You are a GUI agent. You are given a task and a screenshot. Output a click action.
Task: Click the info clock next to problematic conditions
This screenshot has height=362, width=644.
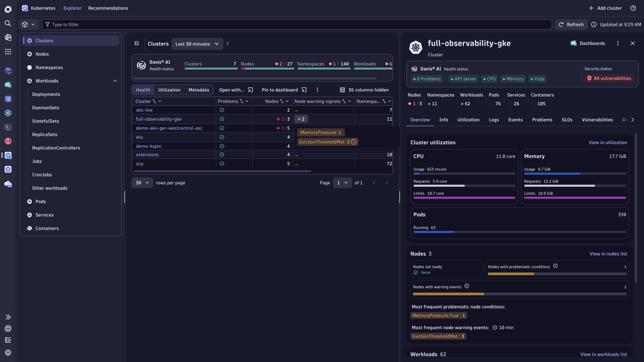[555, 266]
